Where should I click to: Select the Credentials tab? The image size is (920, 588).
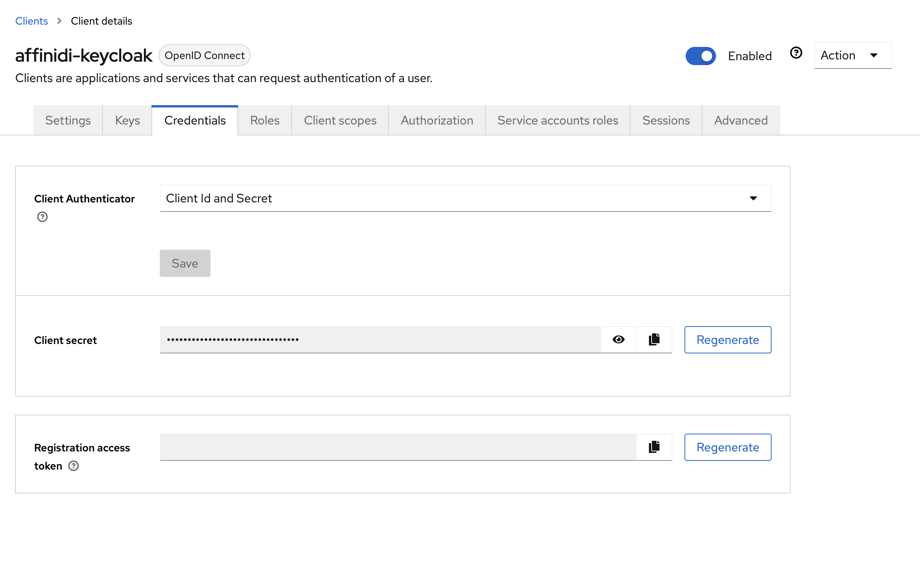click(x=195, y=120)
